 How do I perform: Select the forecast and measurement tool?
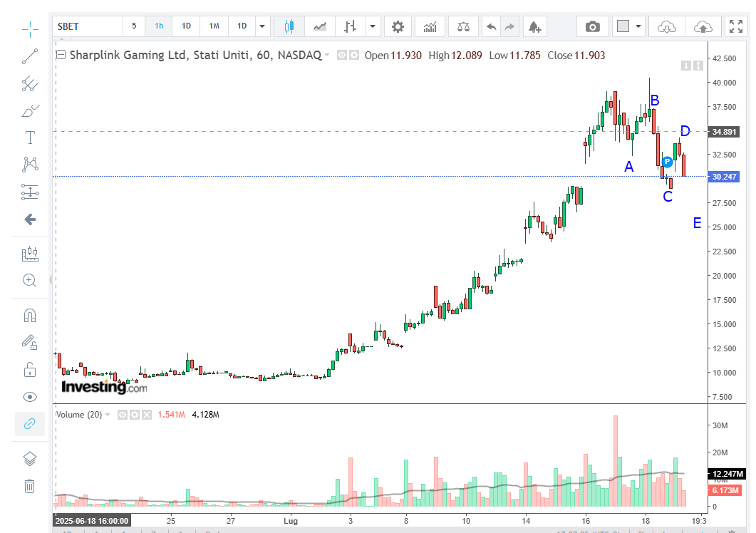tap(30, 192)
